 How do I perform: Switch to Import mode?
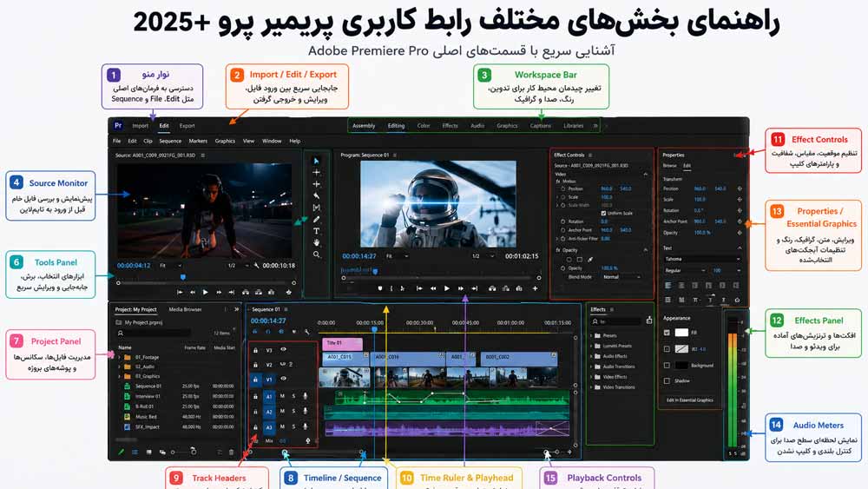(140, 126)
